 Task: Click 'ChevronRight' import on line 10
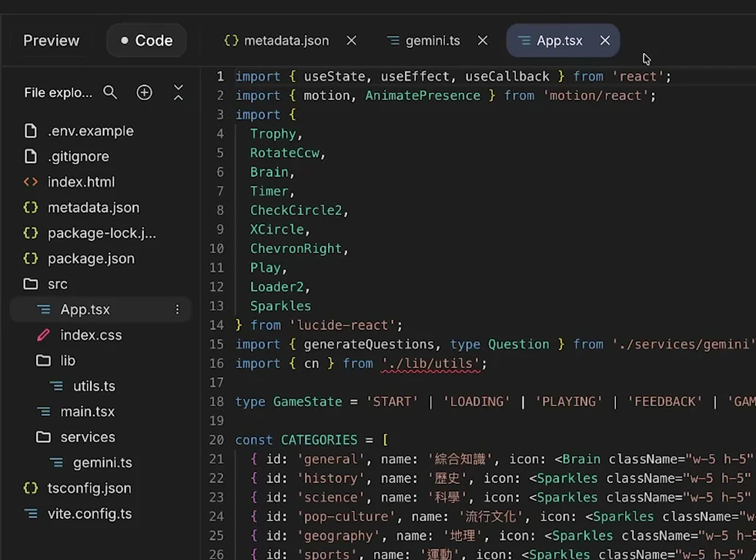(296, 248)
